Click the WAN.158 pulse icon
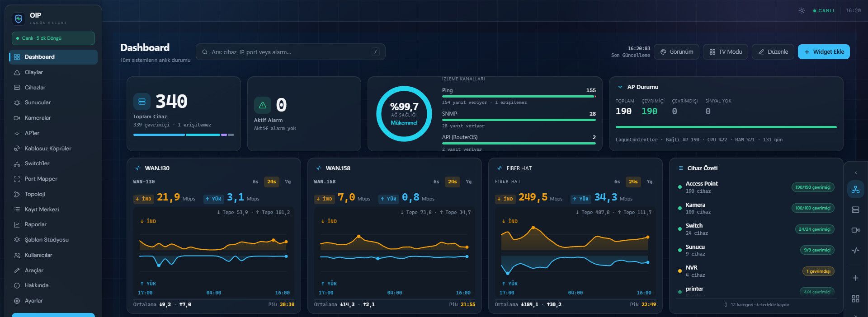868x317 pixels. coord(319,168)
